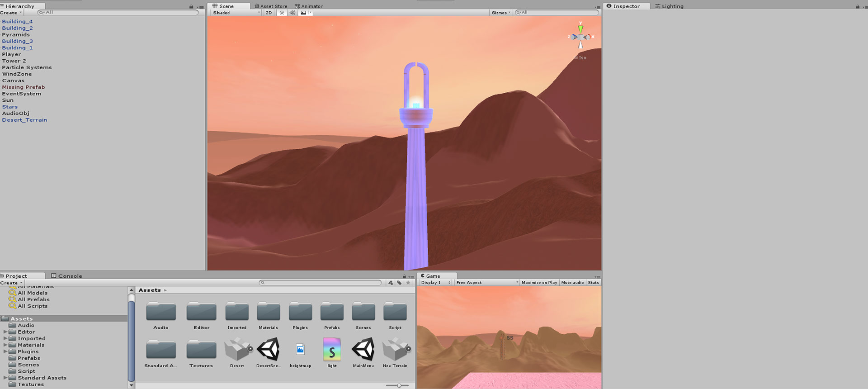The height and width of the screenshot is (389, 868).
Task: Open the Shaded draw mode dropdown
Action: (236, 13)
